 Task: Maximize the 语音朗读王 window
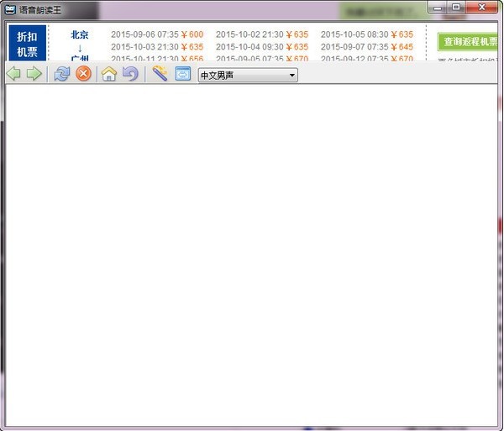pyautogui.click(x=456, y=7)
